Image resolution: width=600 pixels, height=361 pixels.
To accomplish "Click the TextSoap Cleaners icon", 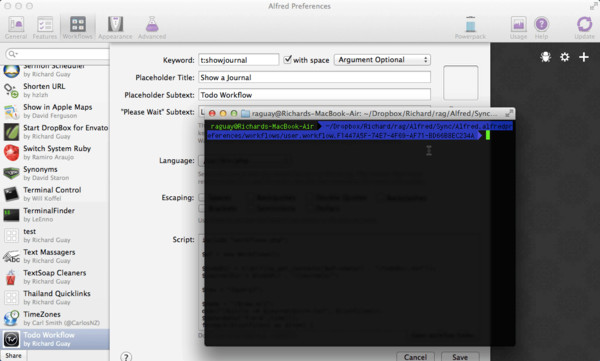I will (x=11, y=276).
